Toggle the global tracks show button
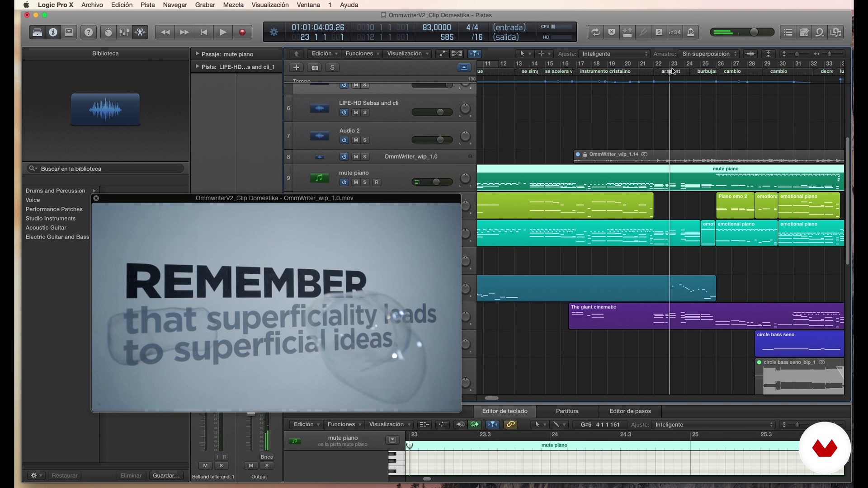Viewport: 868px width, 488px height. click(x=464, y=67)
